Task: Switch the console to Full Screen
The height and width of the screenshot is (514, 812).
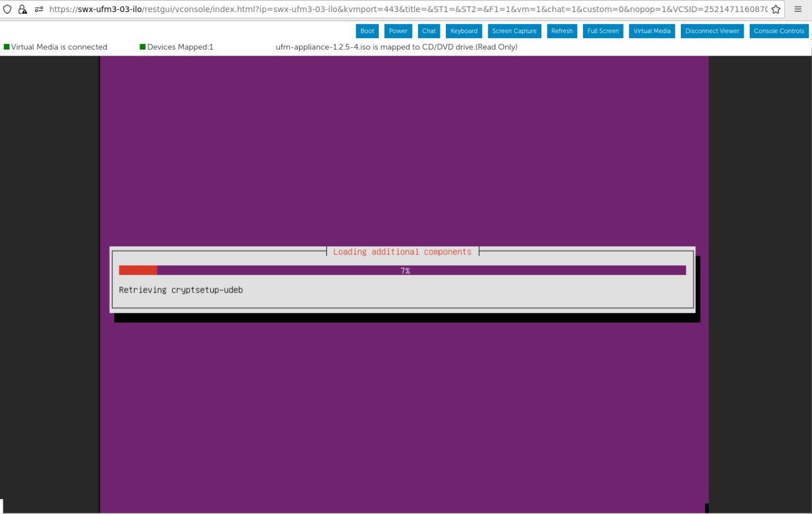Action: click(602, 31)
